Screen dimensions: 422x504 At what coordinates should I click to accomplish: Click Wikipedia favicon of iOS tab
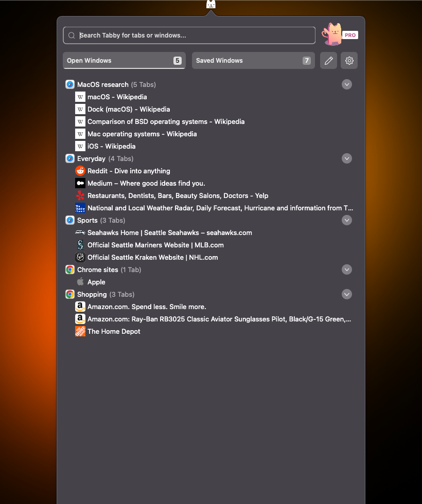(x=80, y=146)
